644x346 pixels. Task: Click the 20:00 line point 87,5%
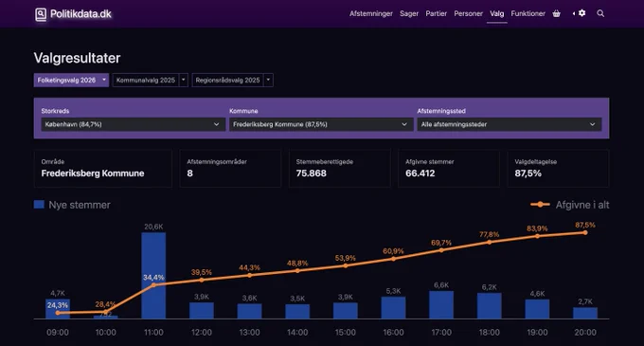click(585, 232)
